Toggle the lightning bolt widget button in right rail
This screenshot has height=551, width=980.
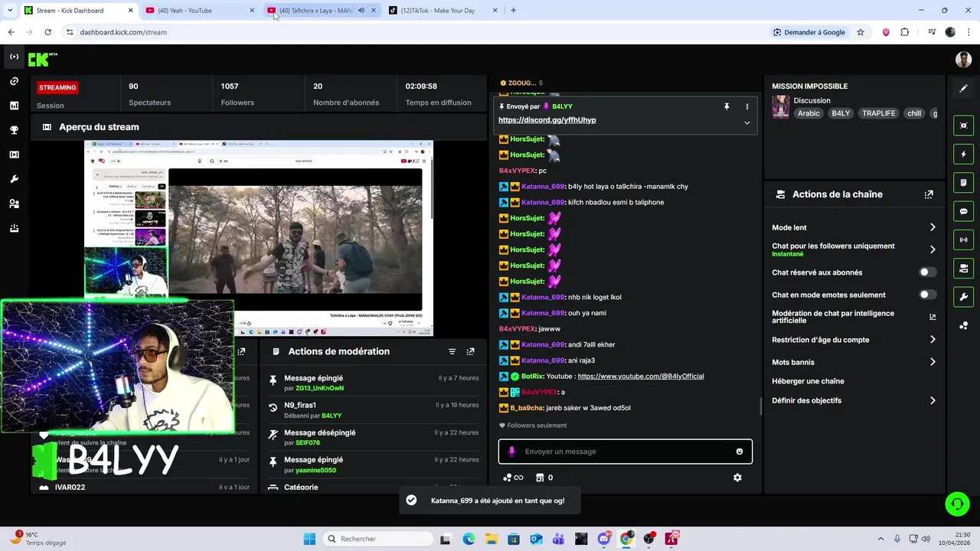tap(963, 154)
